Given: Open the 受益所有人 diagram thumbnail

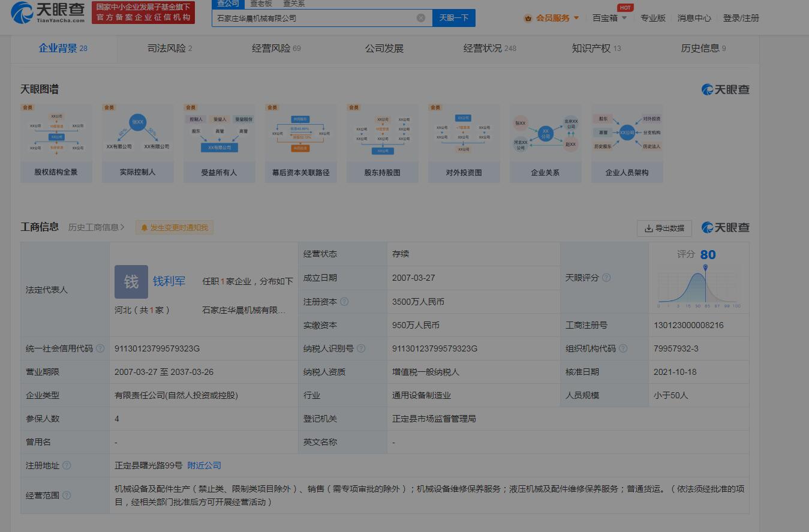Looking at the screenshot, I should 219,143.
